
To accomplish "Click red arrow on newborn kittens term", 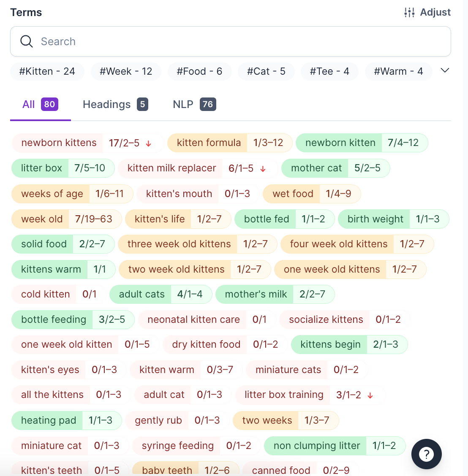I will [149, 143].
